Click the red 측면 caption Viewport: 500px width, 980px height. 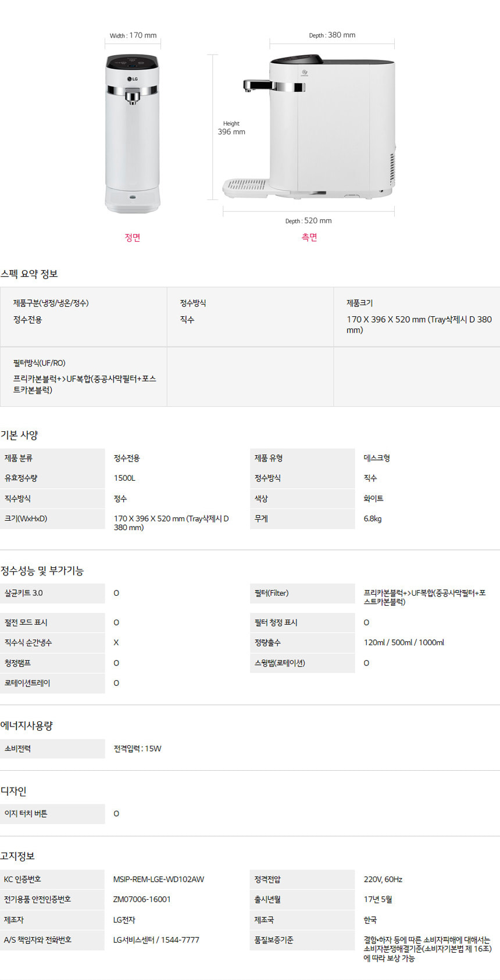309,237
